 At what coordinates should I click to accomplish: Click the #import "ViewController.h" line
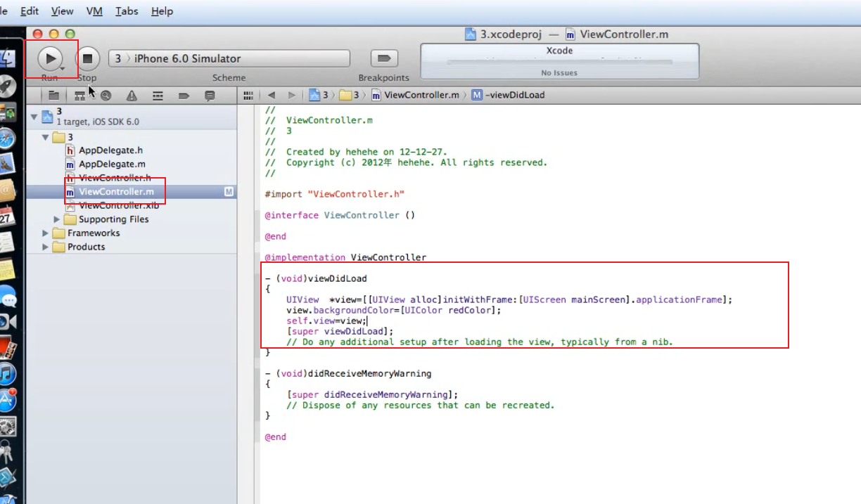335,194
